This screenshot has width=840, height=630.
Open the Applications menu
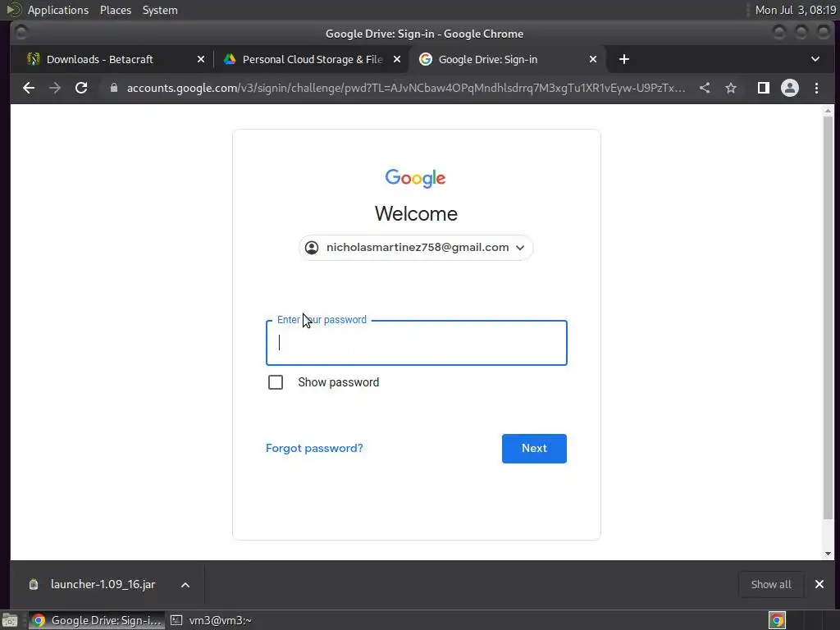[x=58, y=10]
